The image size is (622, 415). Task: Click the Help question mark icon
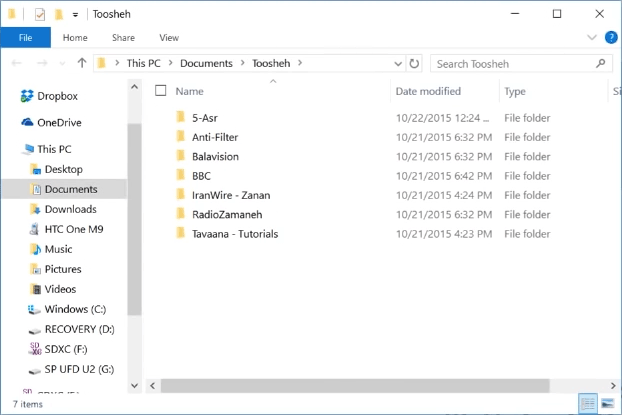609,38
